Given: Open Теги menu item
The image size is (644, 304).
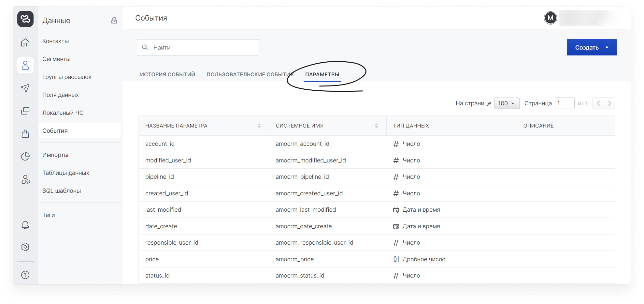Looking at the screenshot, I should pyautogui.click(x=49, y=215).
